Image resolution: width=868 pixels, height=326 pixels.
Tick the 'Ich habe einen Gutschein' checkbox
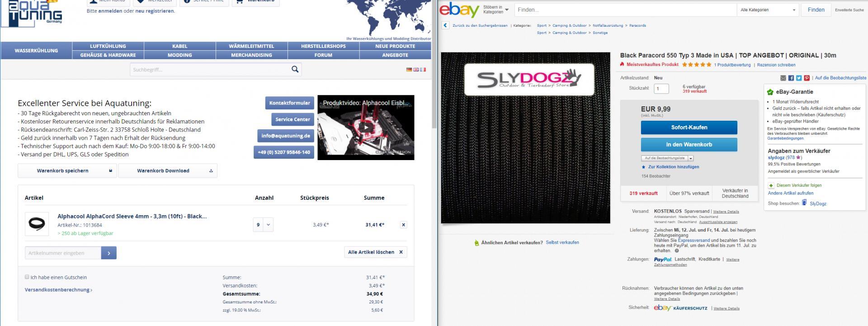click(x=27, y=277)
